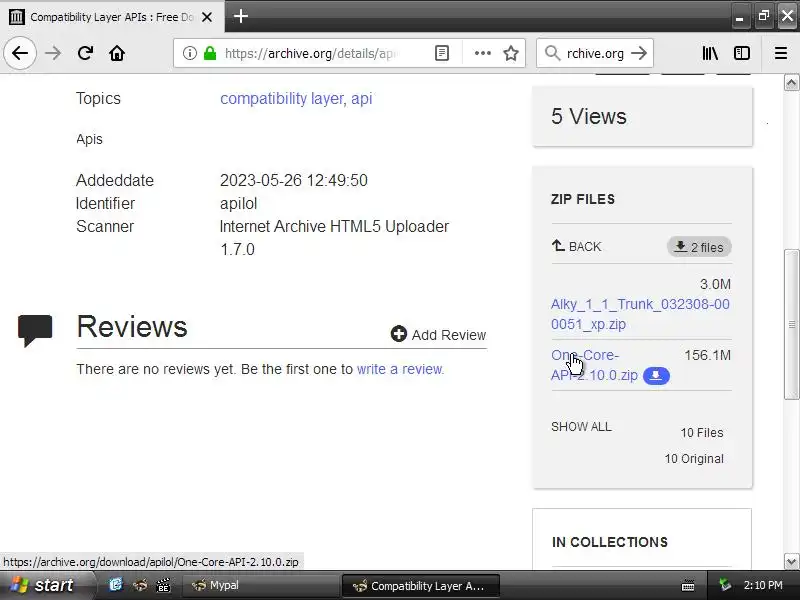The width and height of the screenshot is (800, 600).
Task: Click Add Review
Action: (438, 335)
